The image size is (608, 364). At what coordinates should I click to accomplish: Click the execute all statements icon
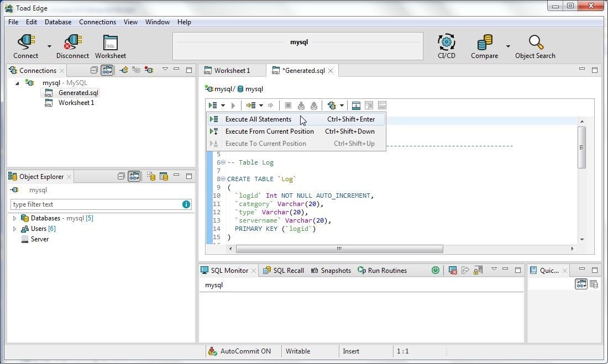212,105
